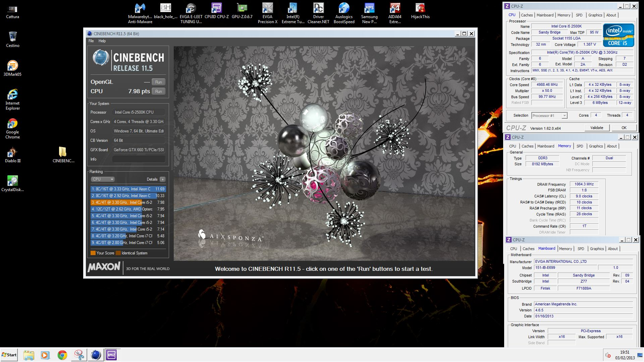Run the CPU benchmark
644x362 pixels.
(x=158, y=92)
